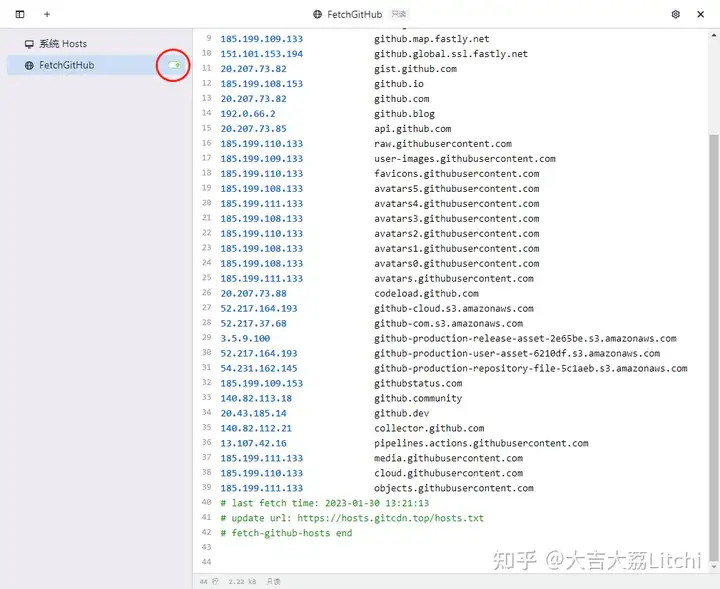Click github.dev hostname
The height and width of the screenshot is (589, 720).
[401, 413]
